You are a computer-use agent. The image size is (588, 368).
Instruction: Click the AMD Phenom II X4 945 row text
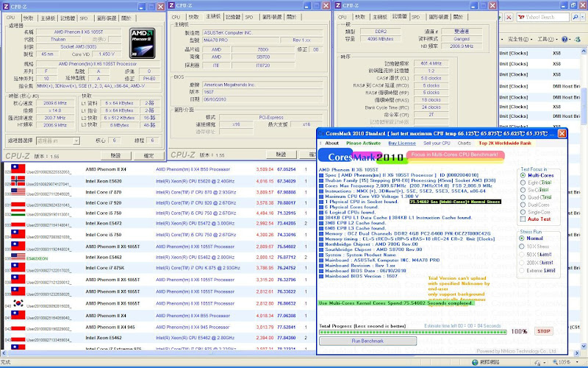tap(110, 327)
